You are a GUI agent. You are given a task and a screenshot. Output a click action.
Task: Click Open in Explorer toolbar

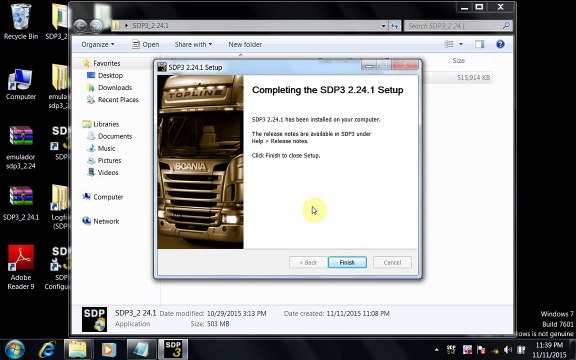pyautogui.click(x=146, y=44)
